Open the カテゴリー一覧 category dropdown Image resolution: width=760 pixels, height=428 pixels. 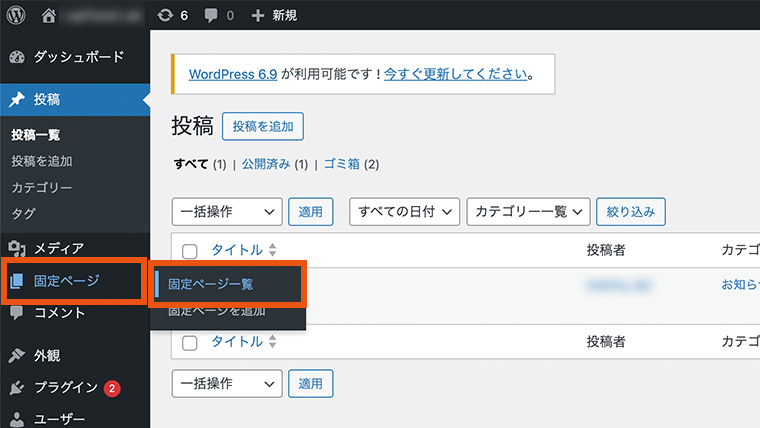(528, 211)
